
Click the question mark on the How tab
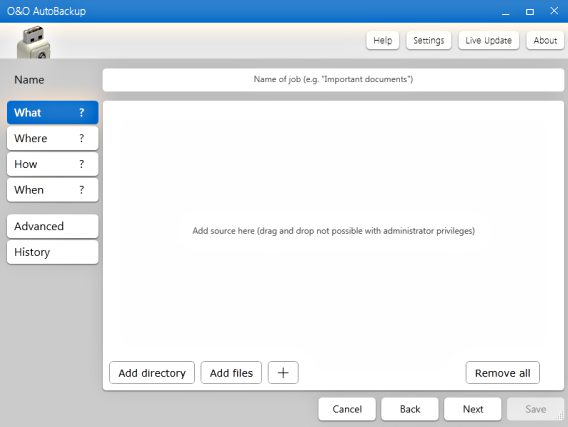pos(82,164)
